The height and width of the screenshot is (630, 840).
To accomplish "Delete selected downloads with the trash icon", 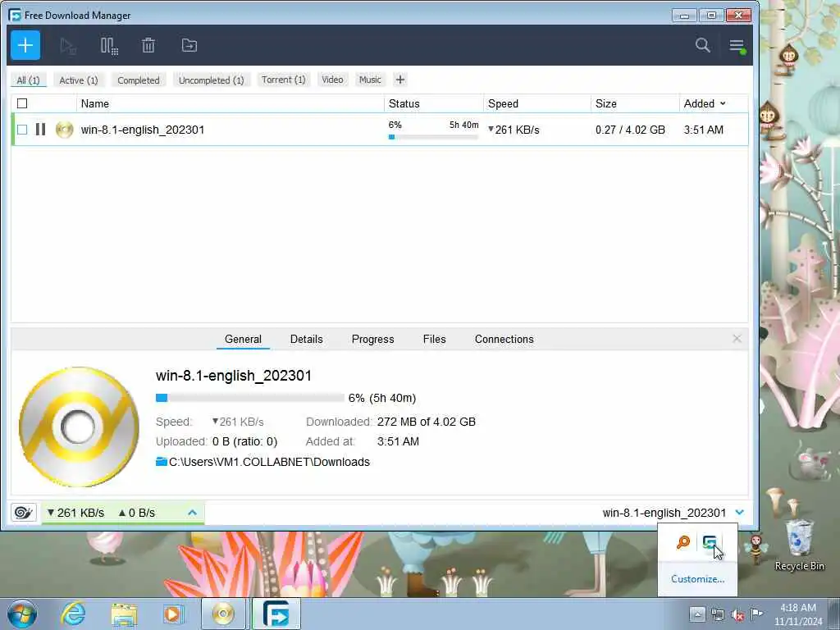I will tap(148, 46).
